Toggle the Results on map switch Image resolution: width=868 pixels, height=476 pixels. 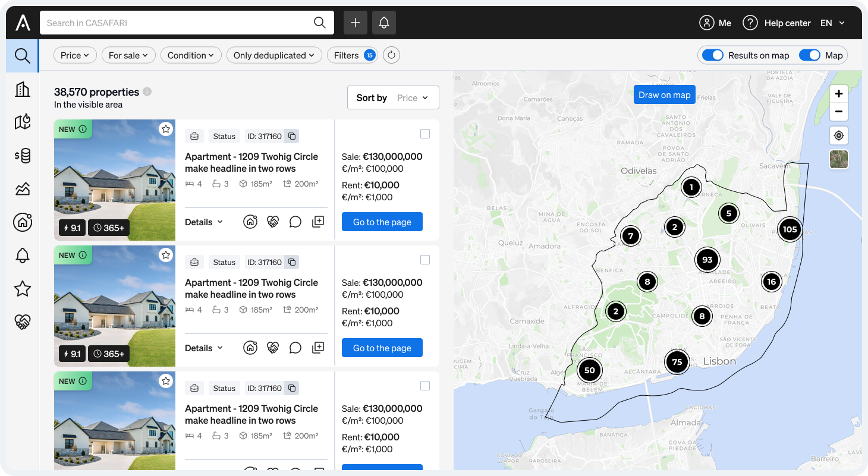(713, 55)
